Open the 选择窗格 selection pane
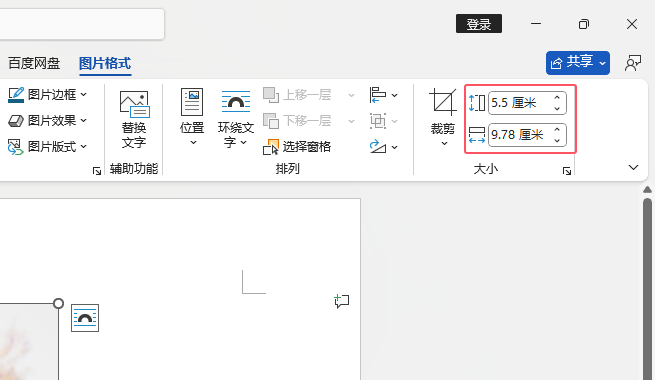This screenshot has width=655, height=380. coord(297,147)
